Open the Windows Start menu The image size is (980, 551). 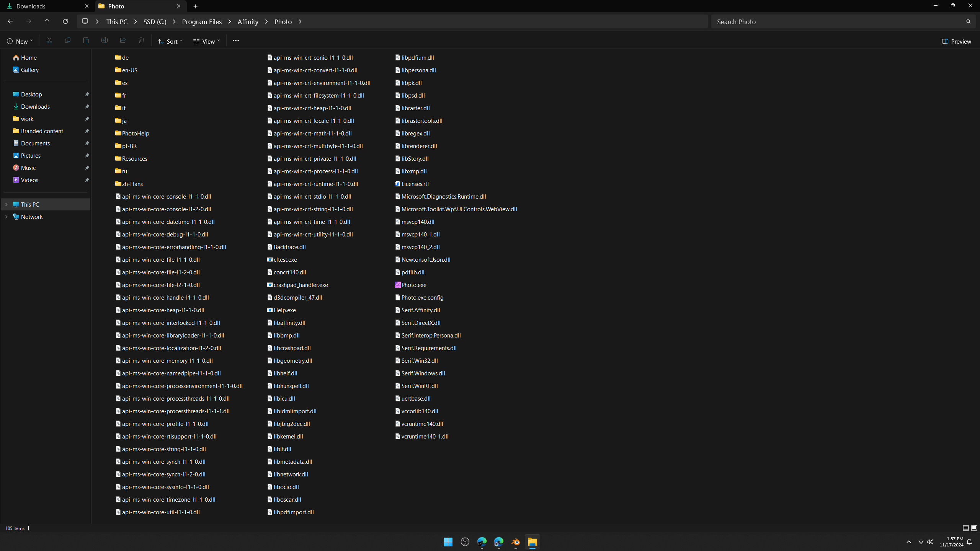click(x=448, y=542)
